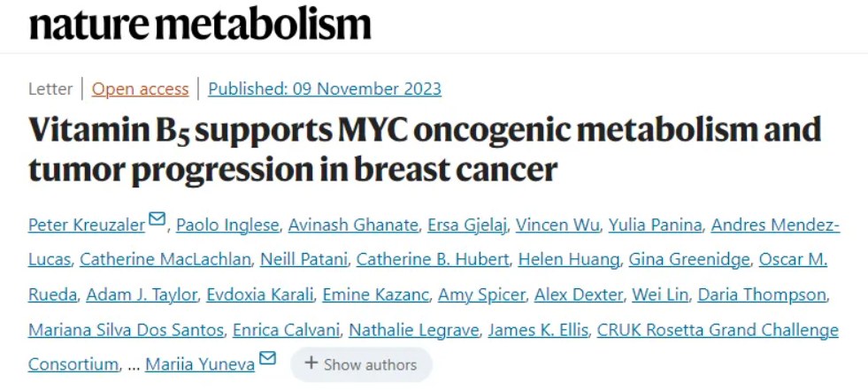Click the Vincen Wu author name

click(x=557, y=226)
